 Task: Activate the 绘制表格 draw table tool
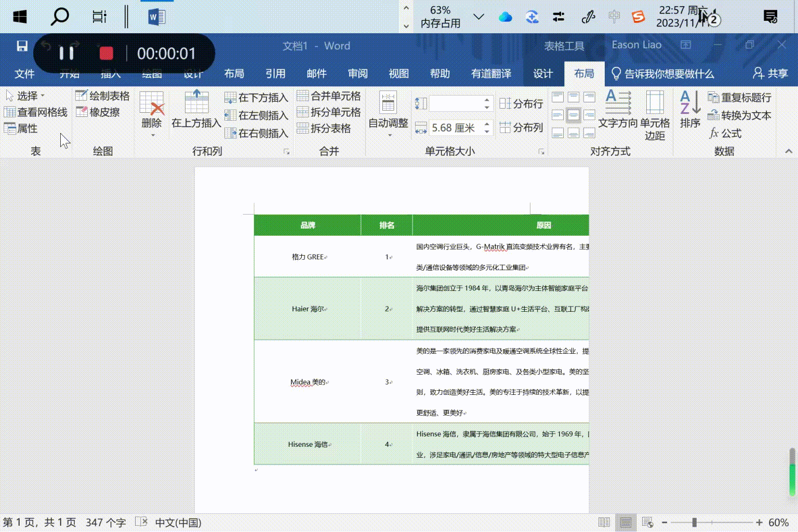103,96
